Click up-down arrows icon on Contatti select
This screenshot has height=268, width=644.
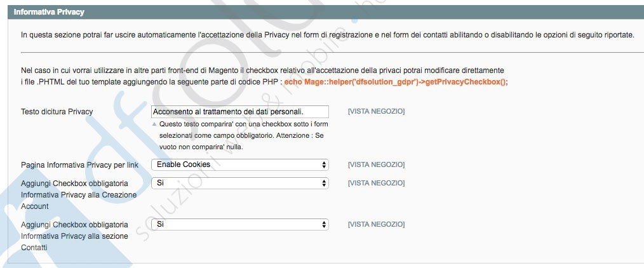click(324, 224)
